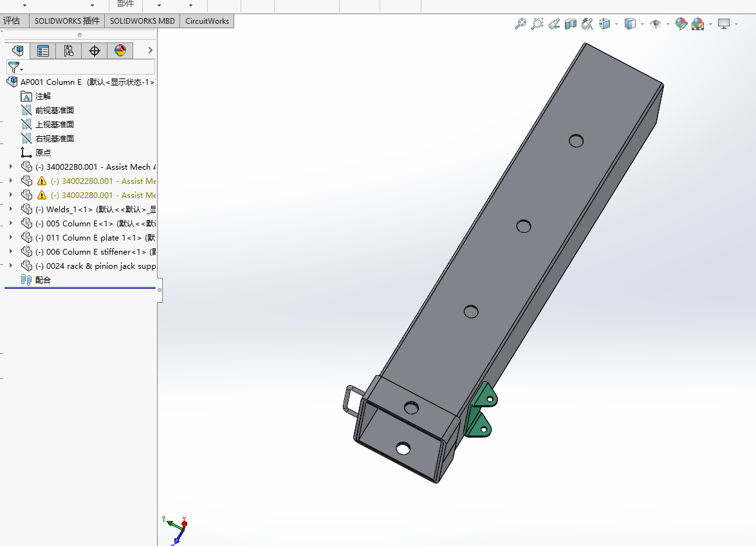
Task: Select the AP001 Column E root assembly
Action: point(81,82)
